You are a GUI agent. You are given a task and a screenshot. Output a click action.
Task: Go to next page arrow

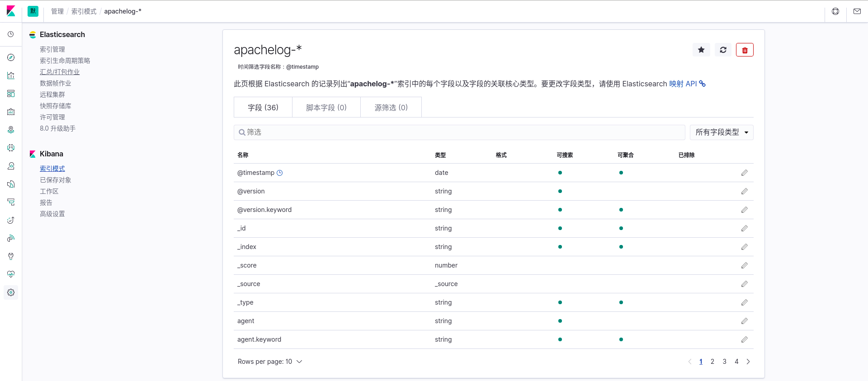pos(748,362)
